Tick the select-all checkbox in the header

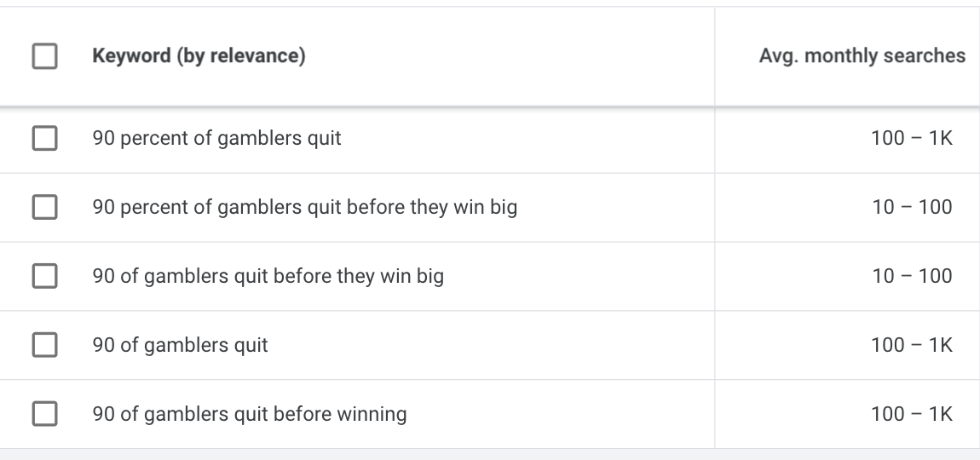[44, 57]
